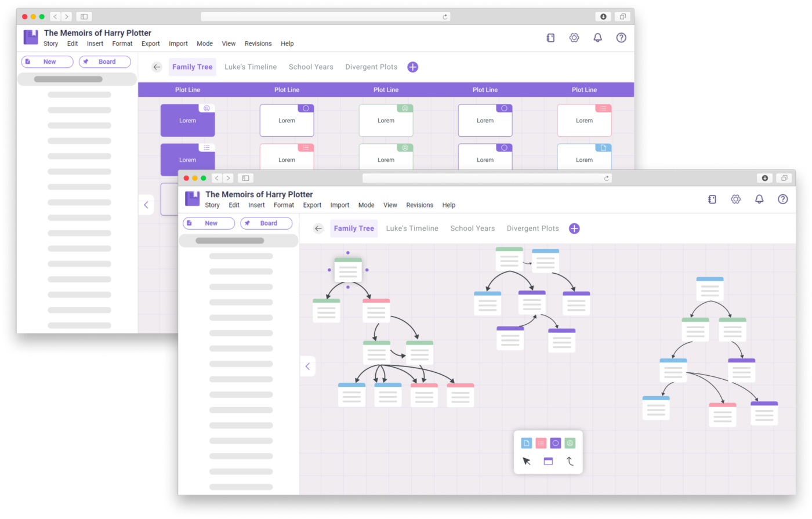Select the arrow pointer tool in floating palette

tap(527, 462)
